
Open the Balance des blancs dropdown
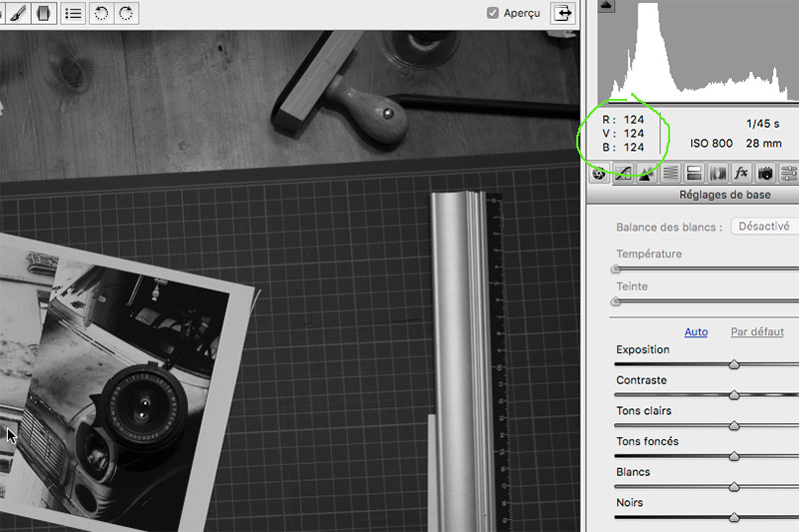coord(765,227)
